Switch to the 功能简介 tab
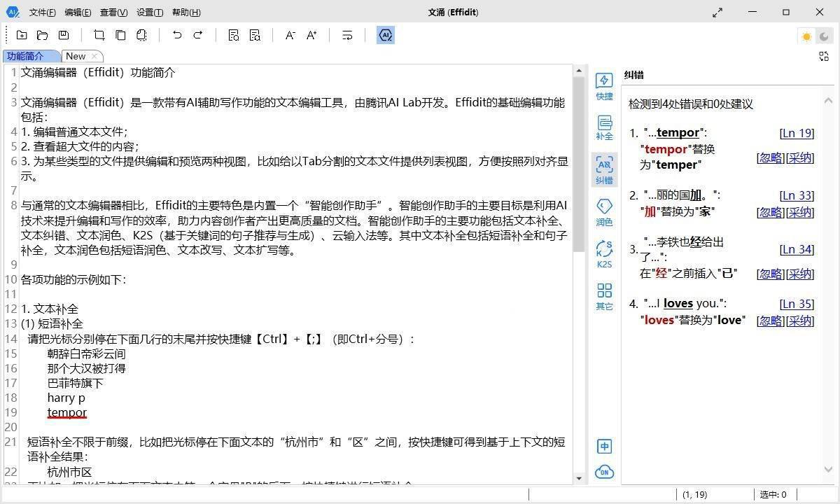Screen dimensions: 840x504 31,56
